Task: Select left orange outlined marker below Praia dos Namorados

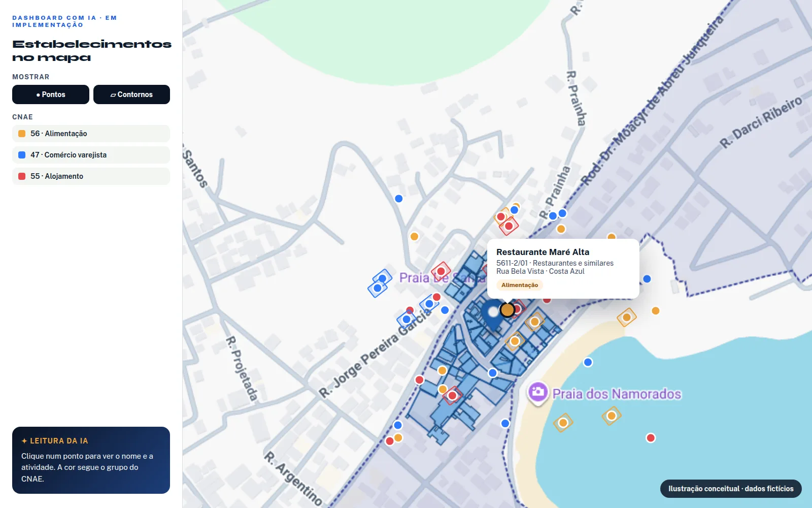Action: (x=563, y=423)
